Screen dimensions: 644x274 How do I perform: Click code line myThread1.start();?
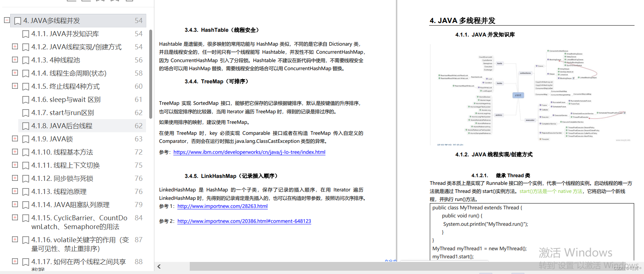coord(453,256)
